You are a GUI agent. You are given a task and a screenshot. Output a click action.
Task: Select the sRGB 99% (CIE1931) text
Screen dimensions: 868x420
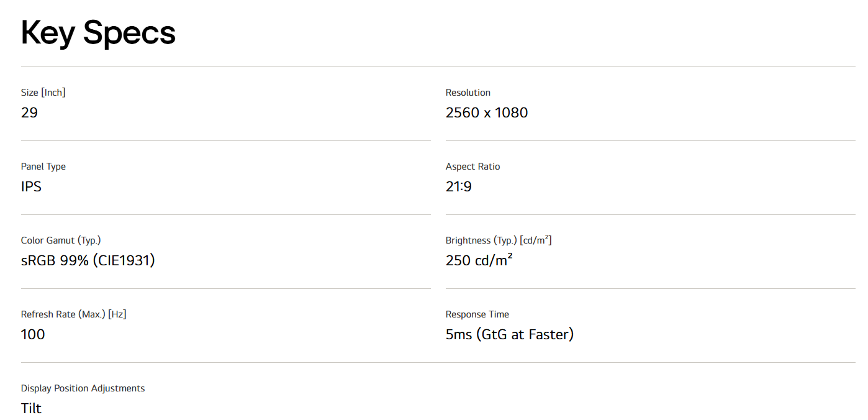88,260
